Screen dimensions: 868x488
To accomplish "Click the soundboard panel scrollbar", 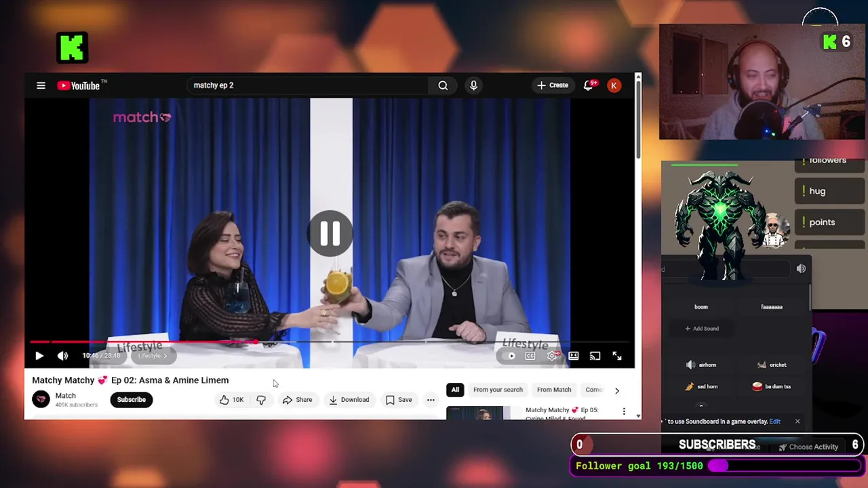I will point(810,298).
